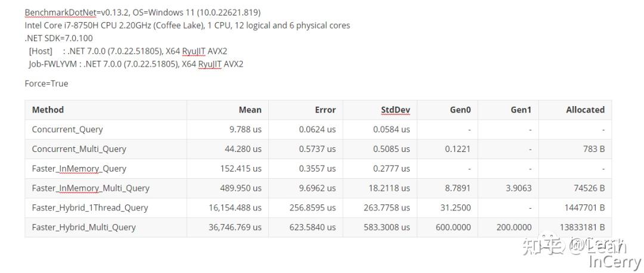Click the Method column header
644x273 pixels.
pyautogui.click(x=48, y=110)
